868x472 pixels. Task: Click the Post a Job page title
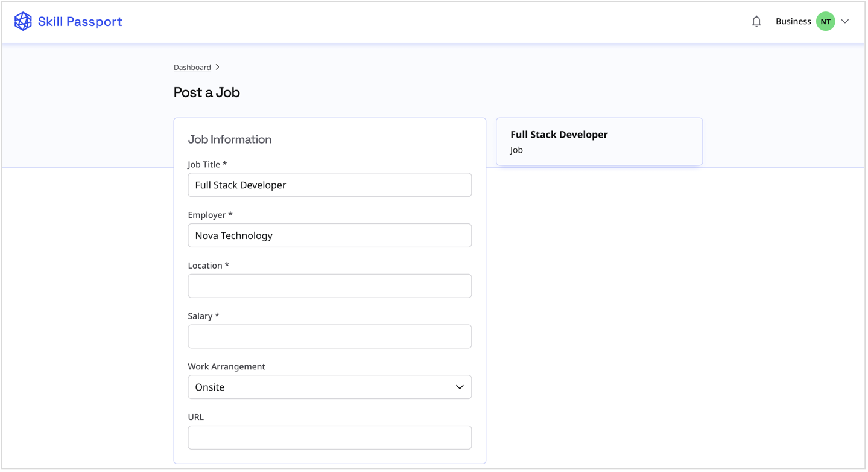(x=207, y=92)
